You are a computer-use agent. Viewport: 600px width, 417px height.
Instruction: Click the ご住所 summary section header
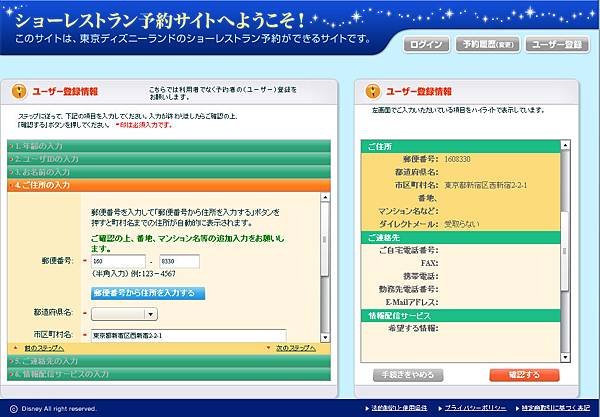click(x=461, y=147)
